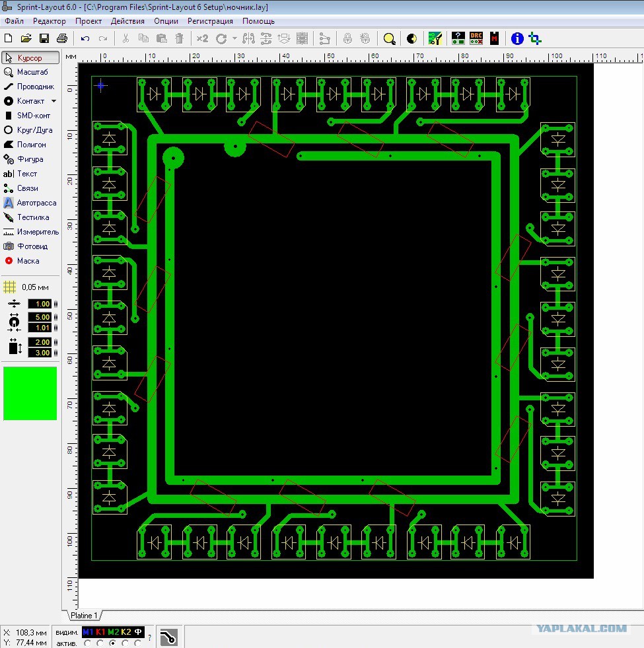Choose the Фотовид camera tool
This screenshot has width=644, height=648.
point(30,246)
